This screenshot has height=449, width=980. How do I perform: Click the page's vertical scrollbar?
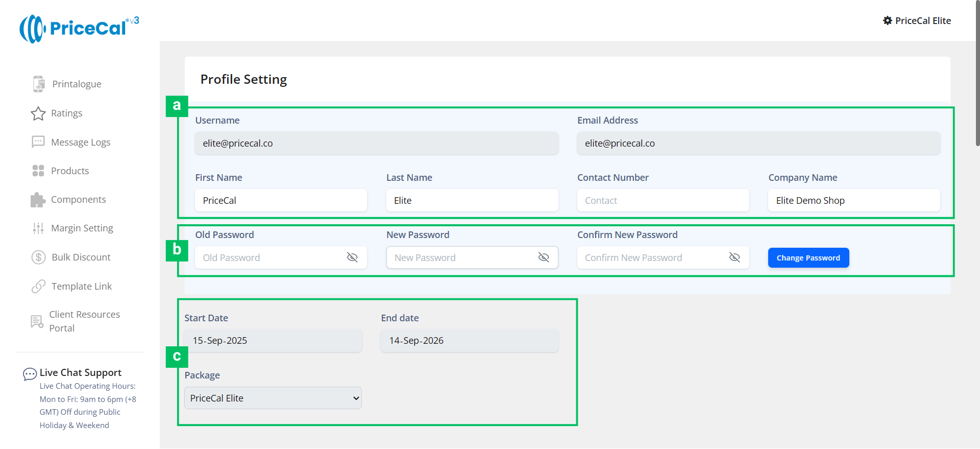coord(977,77)
